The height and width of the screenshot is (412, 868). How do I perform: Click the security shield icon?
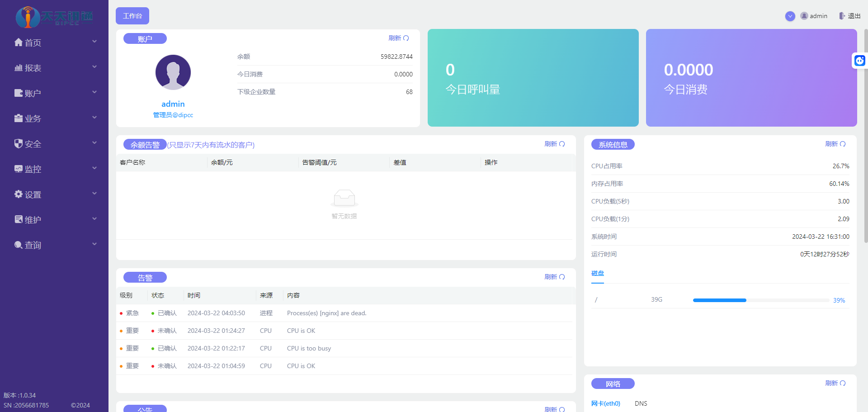tap(18, 144)
